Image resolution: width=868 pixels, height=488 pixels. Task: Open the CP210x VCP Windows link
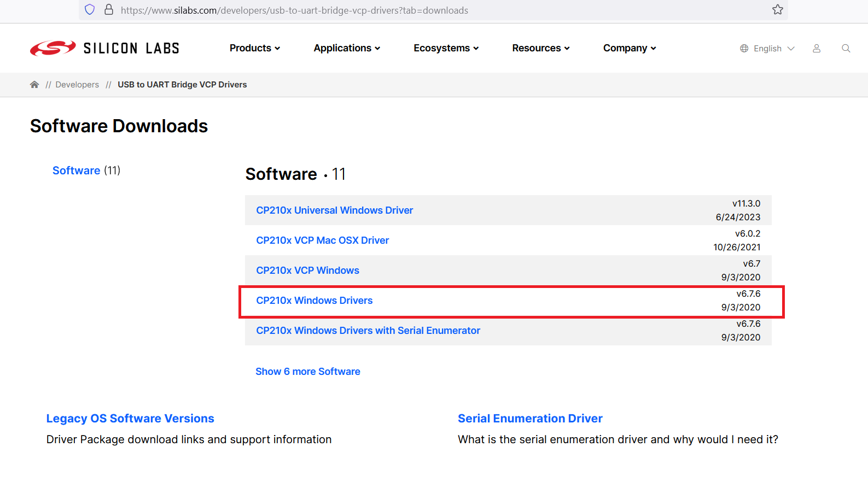click(x=308, y=271)
